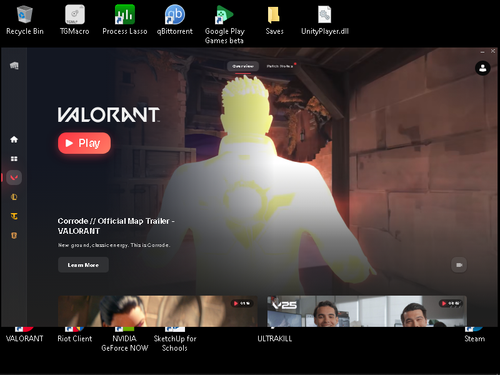The height and width of the screenshot is (375, 500).
Task: Select the VALORANT desktop shortcut label
Action: coord(25,339)
